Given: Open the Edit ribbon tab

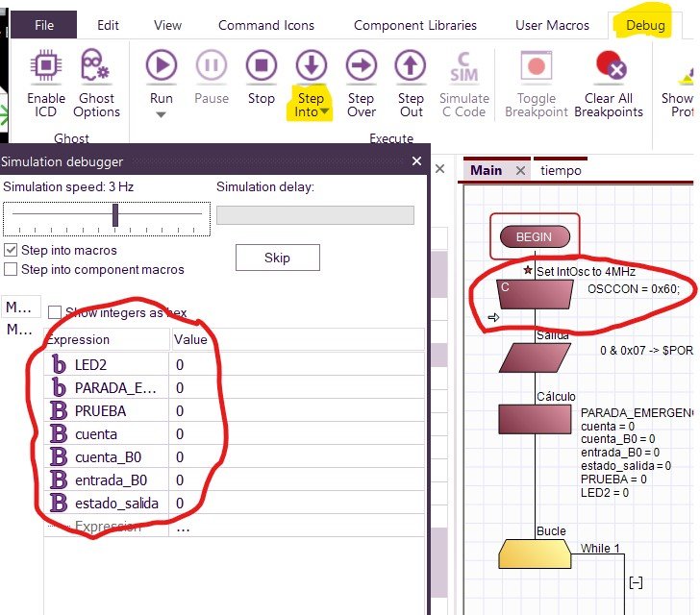Looking at the screenshot, I should [108, 25].
